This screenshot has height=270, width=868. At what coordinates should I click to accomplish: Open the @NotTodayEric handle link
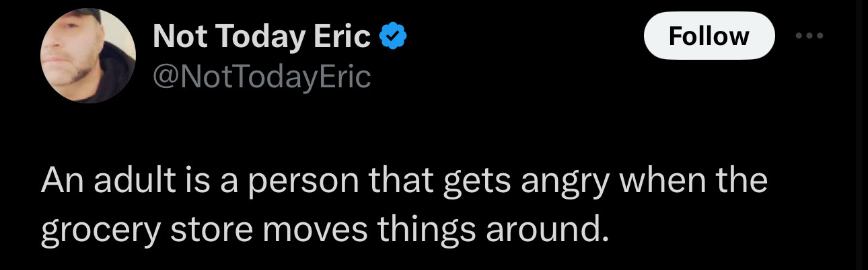click(262, 77)
